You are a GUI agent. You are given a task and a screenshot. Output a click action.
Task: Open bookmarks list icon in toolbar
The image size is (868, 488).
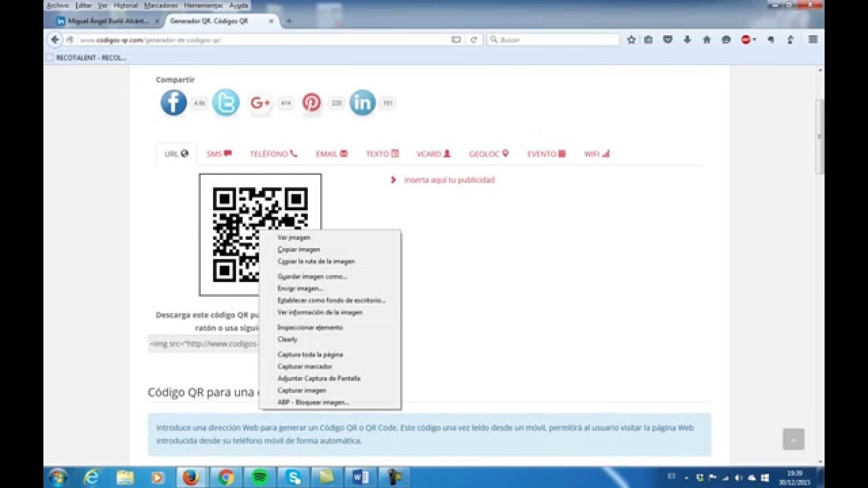648,40
